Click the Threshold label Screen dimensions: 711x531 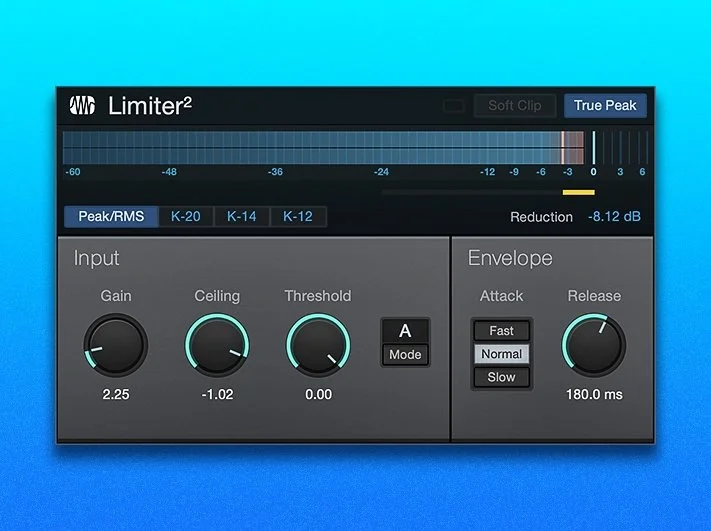point(318,296)
